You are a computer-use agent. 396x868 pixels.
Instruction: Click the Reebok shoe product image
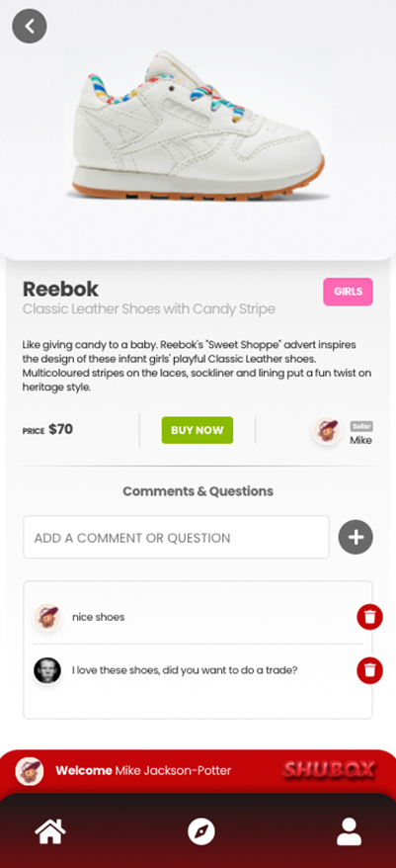[198, 127]
